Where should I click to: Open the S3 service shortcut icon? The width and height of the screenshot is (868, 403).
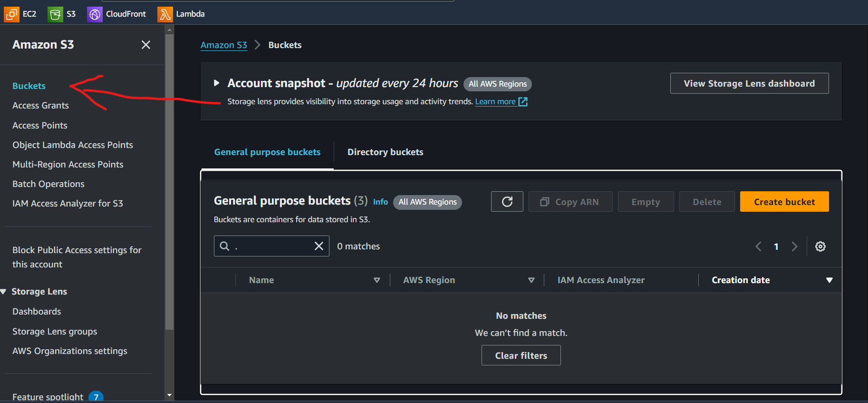tap(55, 14)
